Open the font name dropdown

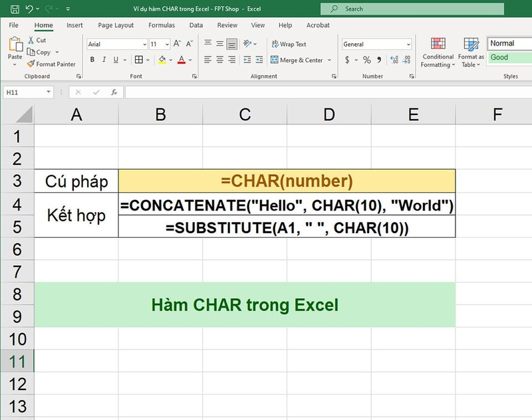pos(145,44)
